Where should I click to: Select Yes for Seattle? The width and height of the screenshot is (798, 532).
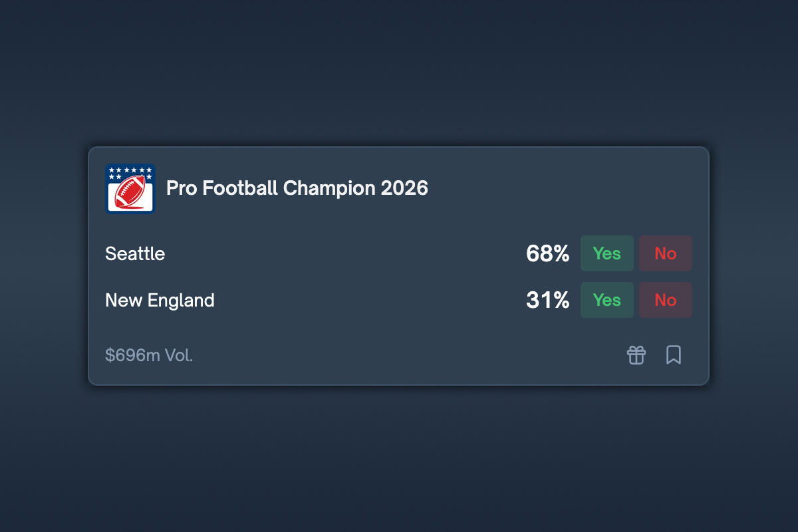coord(606,253)
